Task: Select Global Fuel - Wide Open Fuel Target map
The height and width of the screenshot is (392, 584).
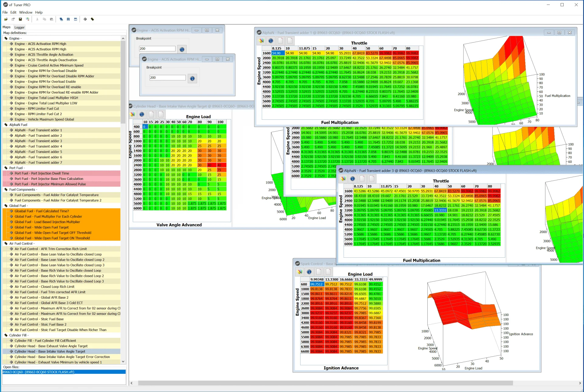Action: click(x=42, y=227)
